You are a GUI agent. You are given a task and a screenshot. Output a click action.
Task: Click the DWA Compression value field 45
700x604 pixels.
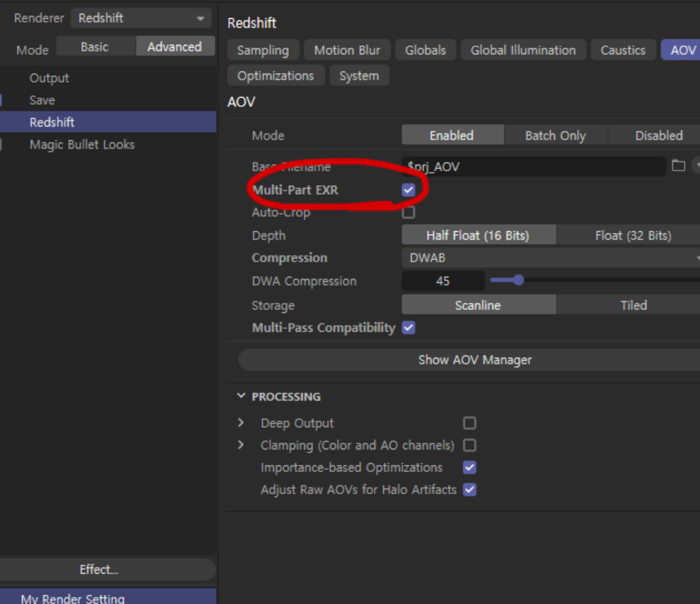click(443, 281)
